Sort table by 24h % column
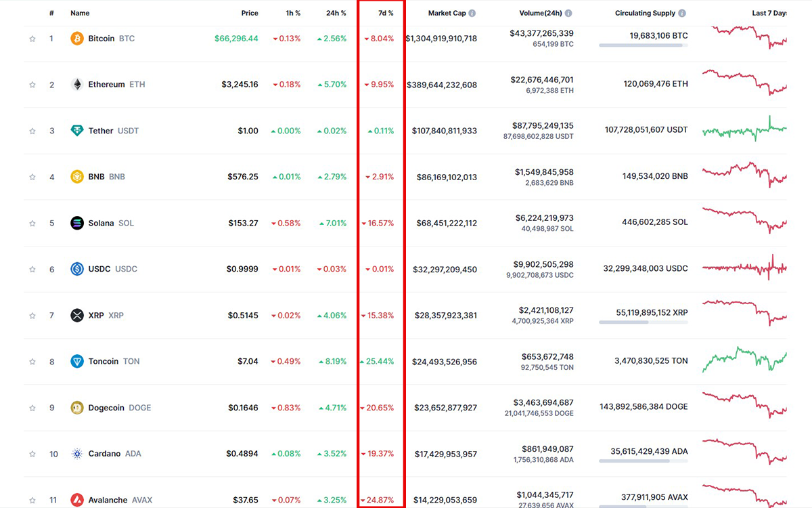Viewport: 812px width, 508px height. pos(335,14)
